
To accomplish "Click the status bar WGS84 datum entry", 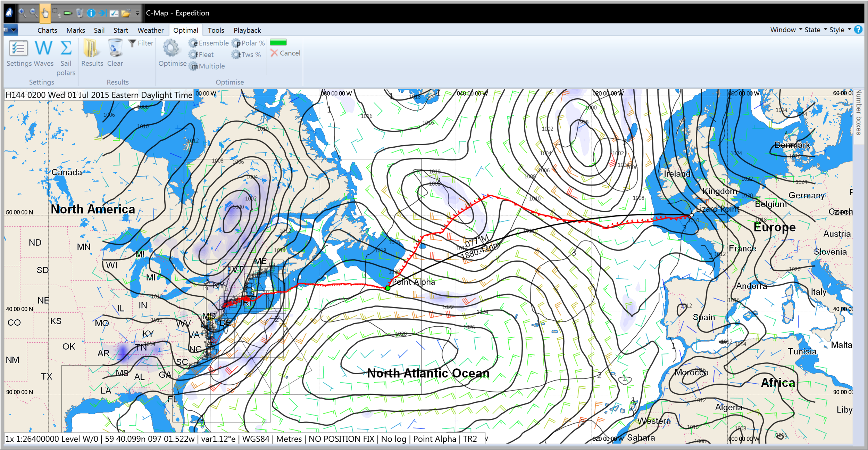I will pos(256,439).
